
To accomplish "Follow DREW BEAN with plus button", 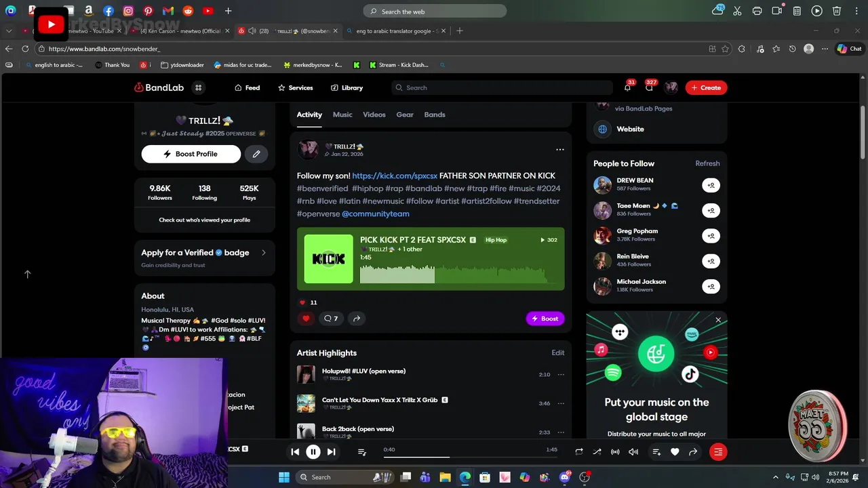I will (x=711, y=185).
